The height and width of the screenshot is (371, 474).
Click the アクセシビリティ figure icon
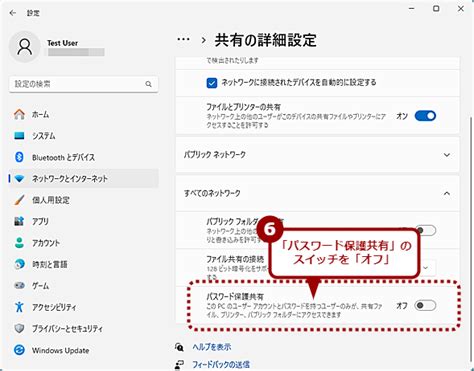[19, 307]
